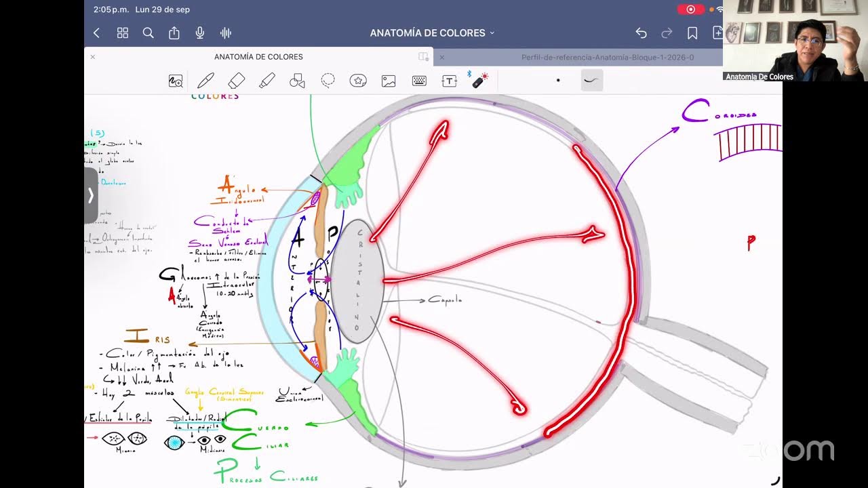Expand the left sidebar handle
The image size is (868, 488).
pyautogui.click(x=91, y=195)
